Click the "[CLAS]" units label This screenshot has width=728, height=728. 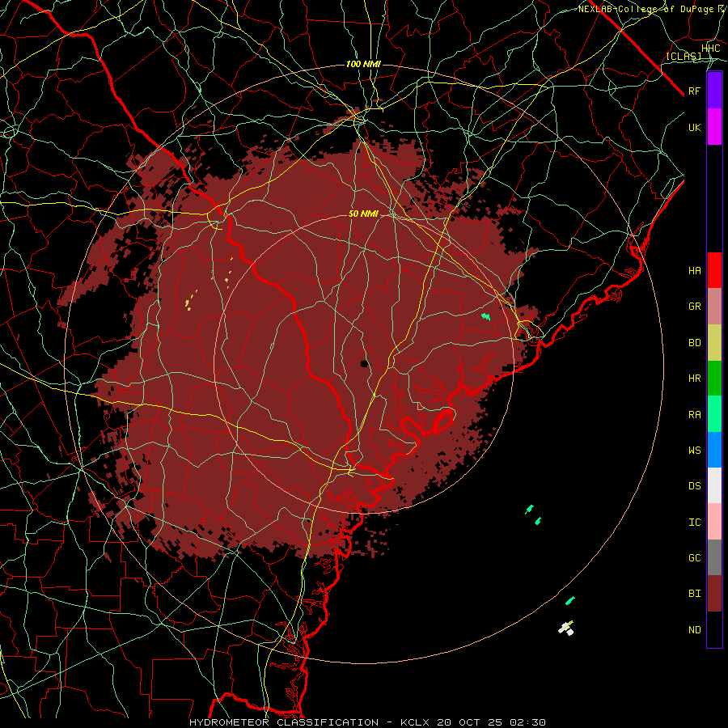click(684, 56)
